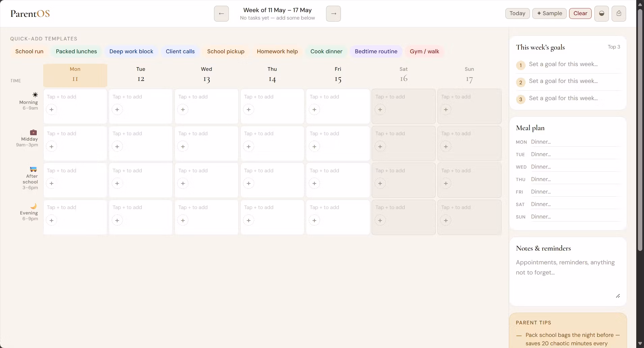Click Notes & reminders text area
The image size is (644, 348).
point(568,278)
